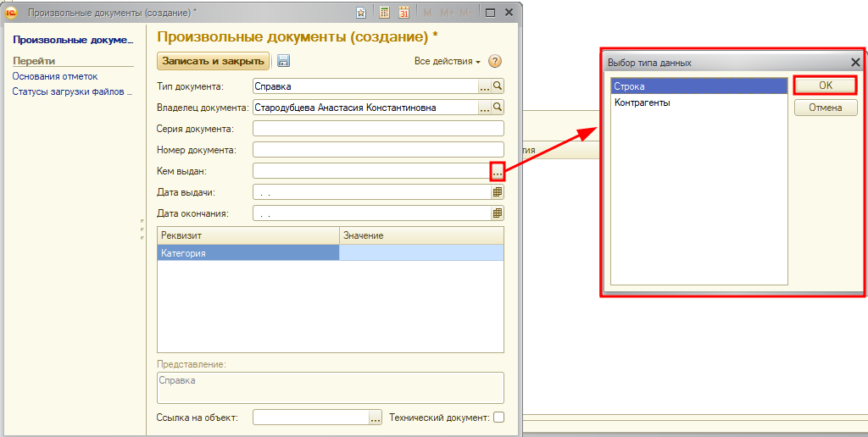Open help via question mark icon
The image size is (868, 437).
[x=496, y=61]
